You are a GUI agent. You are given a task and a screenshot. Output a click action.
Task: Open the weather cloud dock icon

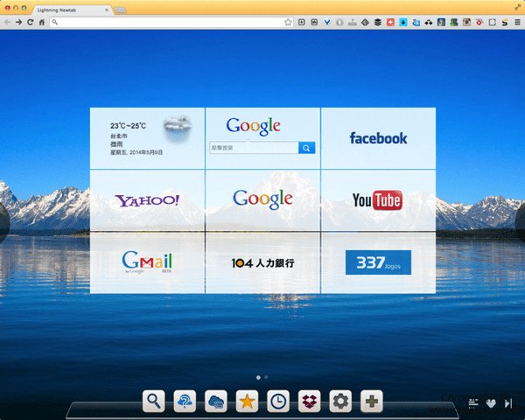[x=216, y=402]
